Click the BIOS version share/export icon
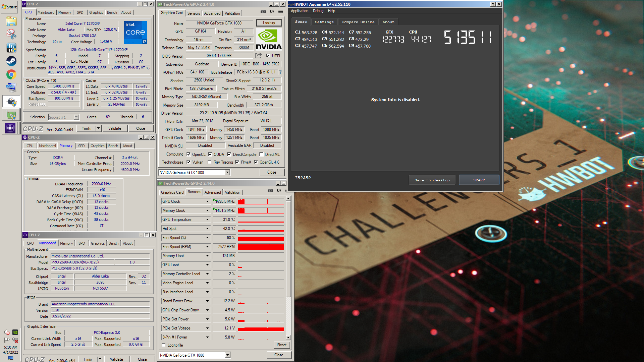Viewport: 644px width, 362px height. pyautogui.click(x=258, y=56)
